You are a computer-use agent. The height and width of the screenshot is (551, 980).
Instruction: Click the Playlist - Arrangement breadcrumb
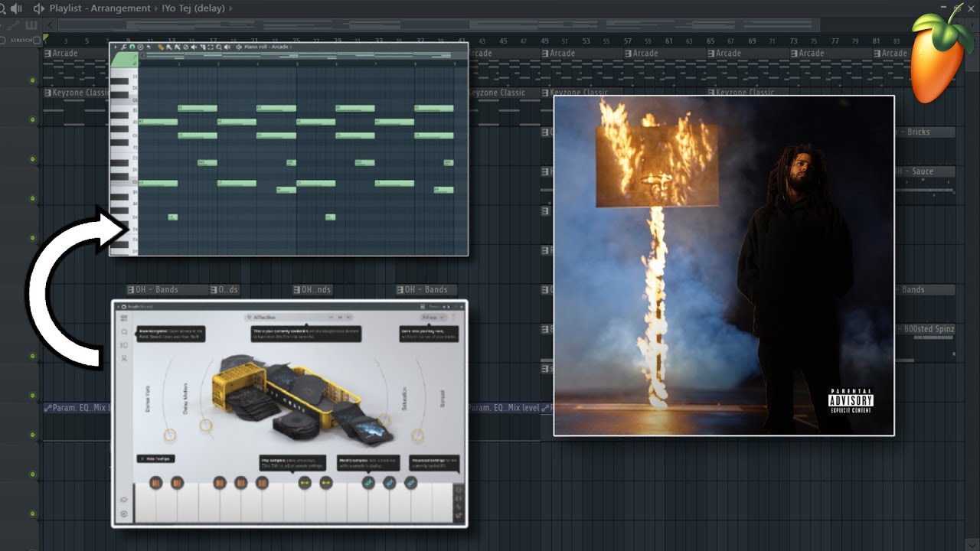click(100, 8)
